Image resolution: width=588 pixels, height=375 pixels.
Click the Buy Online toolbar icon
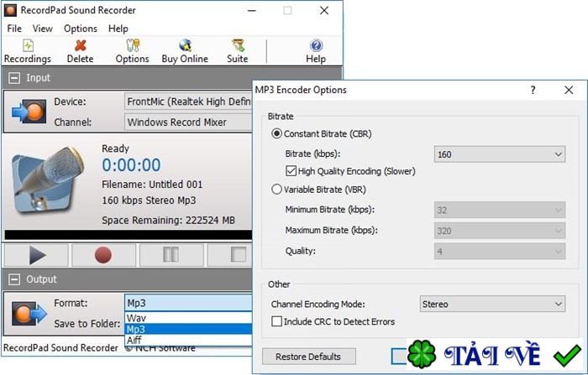point(185,51)
